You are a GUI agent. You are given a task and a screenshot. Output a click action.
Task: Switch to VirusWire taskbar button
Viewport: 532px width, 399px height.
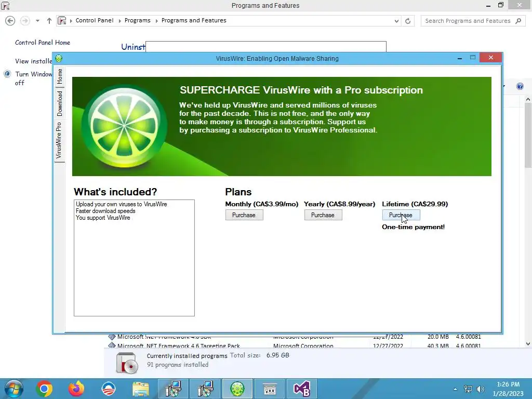click(x=237, y=389)
